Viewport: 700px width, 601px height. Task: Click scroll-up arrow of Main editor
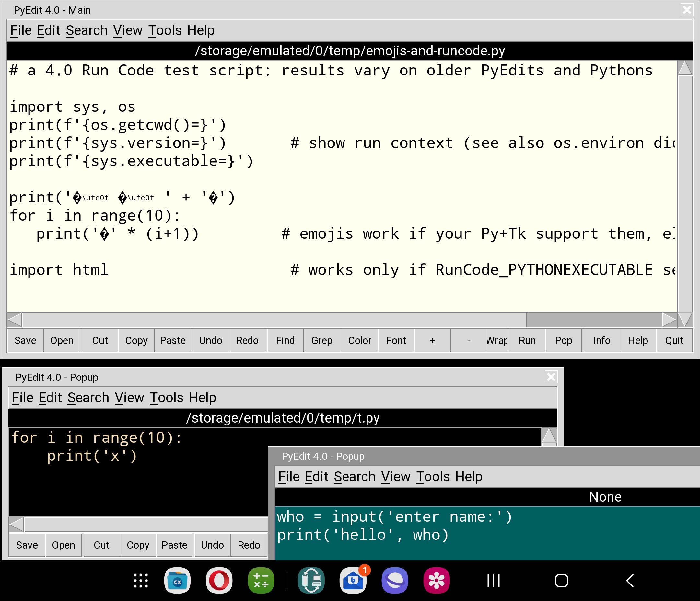[x=685, y=68]
